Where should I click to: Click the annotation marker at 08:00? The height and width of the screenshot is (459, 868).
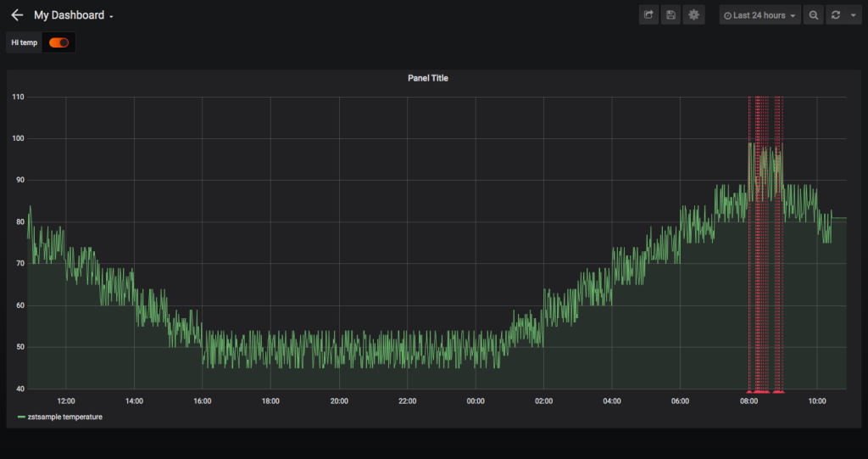749,392
